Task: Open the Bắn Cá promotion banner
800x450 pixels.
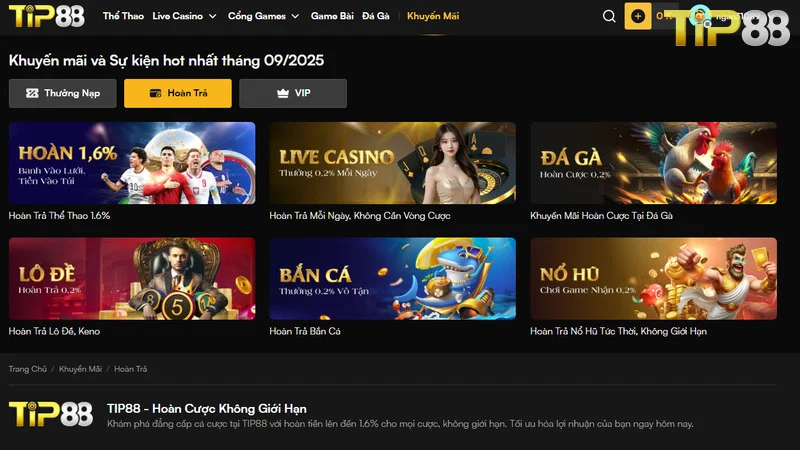Action: (392, 279)
